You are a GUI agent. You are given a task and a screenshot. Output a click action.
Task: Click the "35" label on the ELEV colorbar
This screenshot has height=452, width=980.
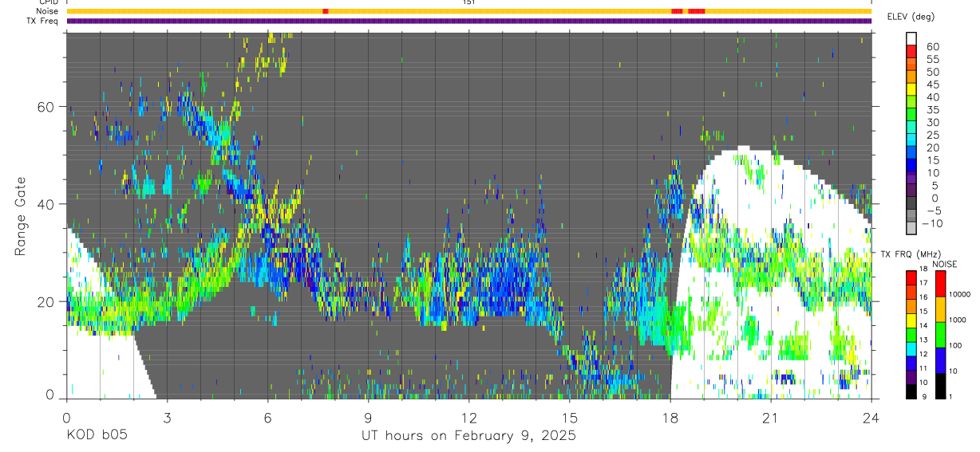tap(932, 109)
